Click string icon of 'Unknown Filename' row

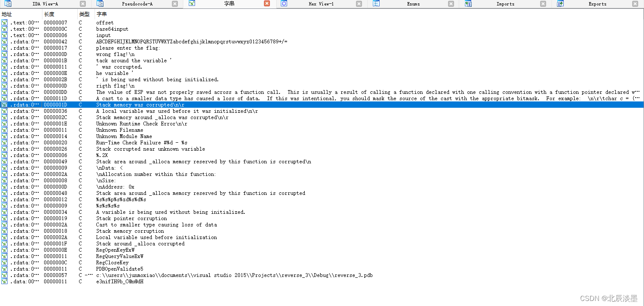click(x=5, y=130)
